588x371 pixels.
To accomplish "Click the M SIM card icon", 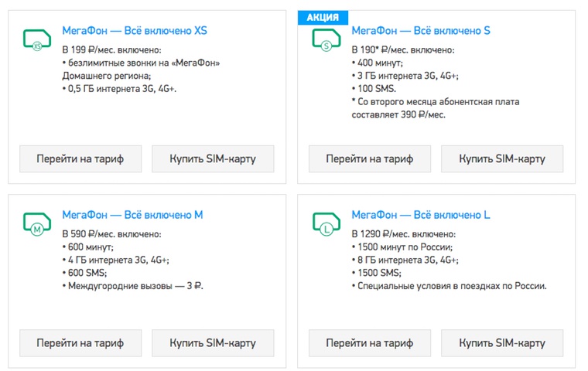I will [x=37, y=223].
